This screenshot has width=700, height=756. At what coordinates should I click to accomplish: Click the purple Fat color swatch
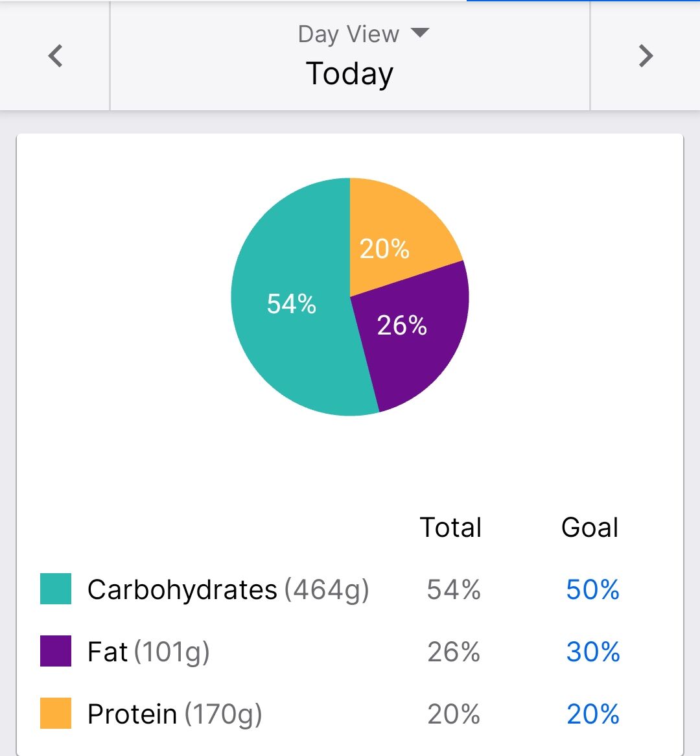click(x=56, y=651)
